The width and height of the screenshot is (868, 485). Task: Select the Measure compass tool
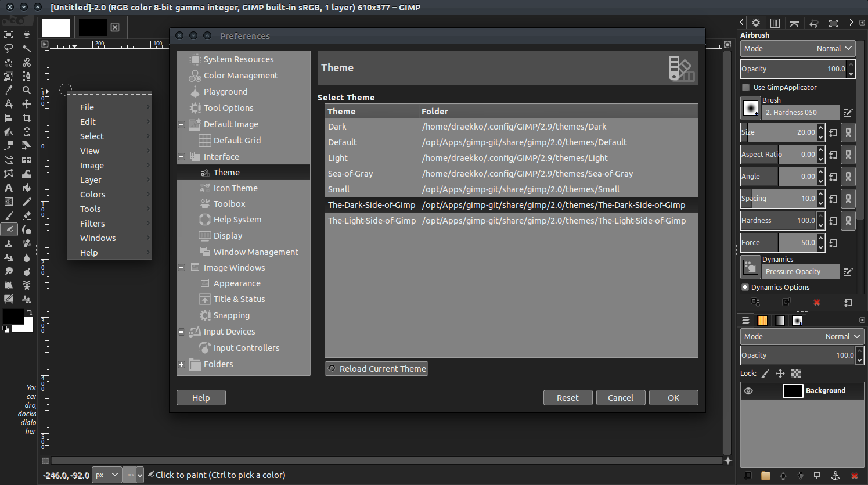[x=9, y=104]
